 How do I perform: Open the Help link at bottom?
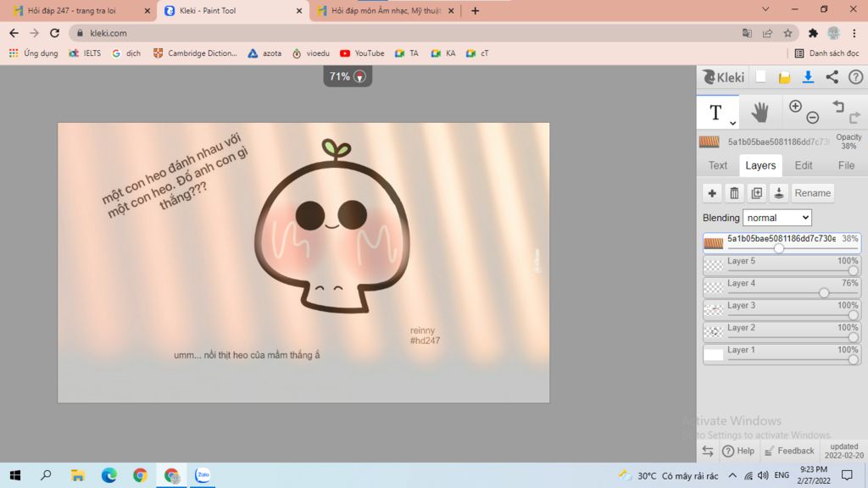tap(738, 451)
